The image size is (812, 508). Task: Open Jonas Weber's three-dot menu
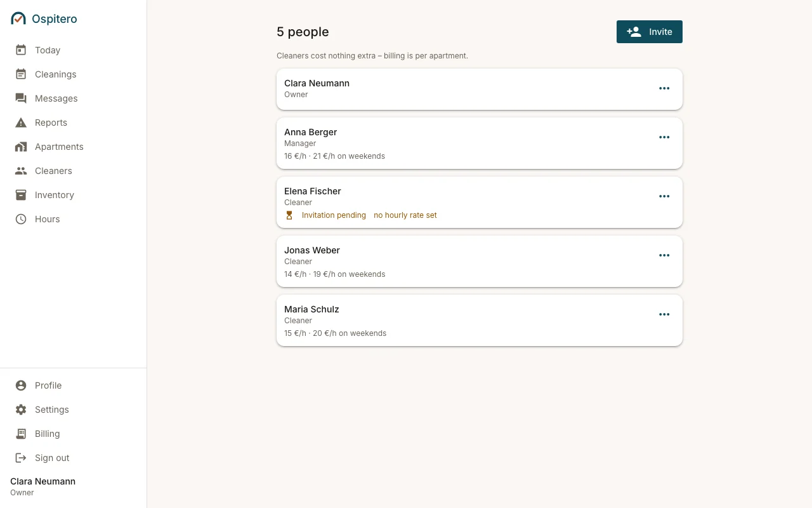[x=664, y=255]
